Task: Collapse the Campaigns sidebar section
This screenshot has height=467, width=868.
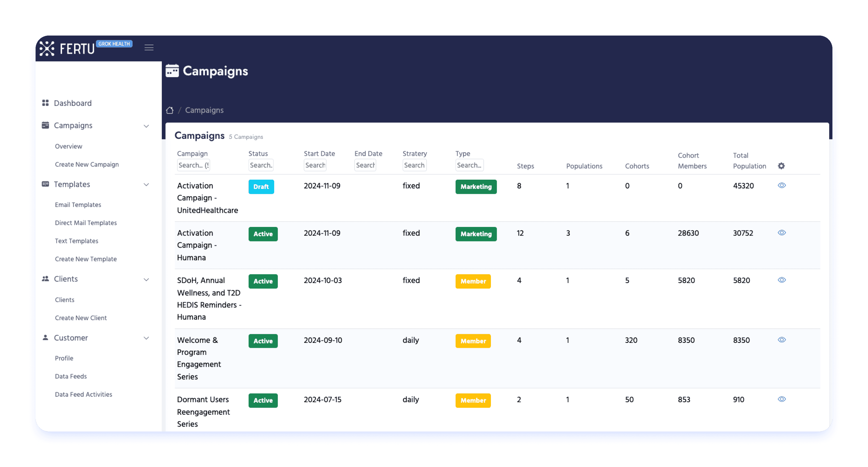Action: click(x=146, y=125)
